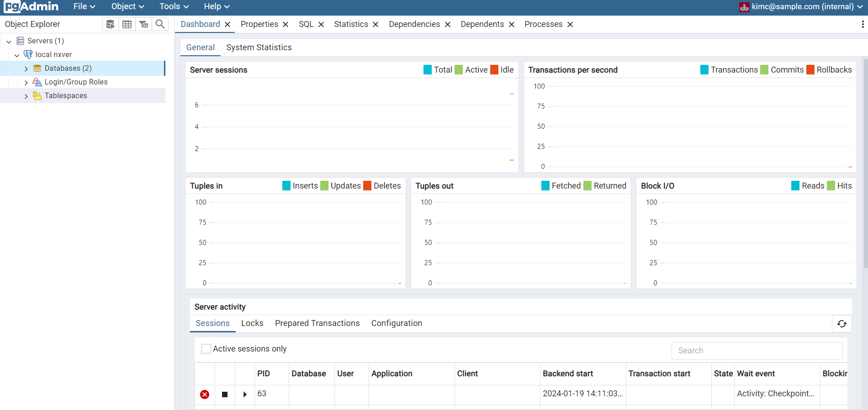
Task: Select the Databases (2) tree item
Action: (x=82, y=68)
